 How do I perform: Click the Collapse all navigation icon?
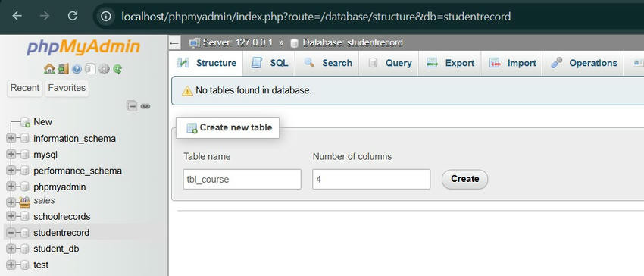click(x=132, y=107)
